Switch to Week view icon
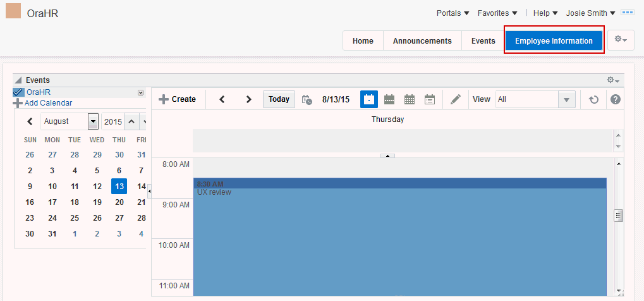Viewport: 644px width, 301px height. (389, 99)
